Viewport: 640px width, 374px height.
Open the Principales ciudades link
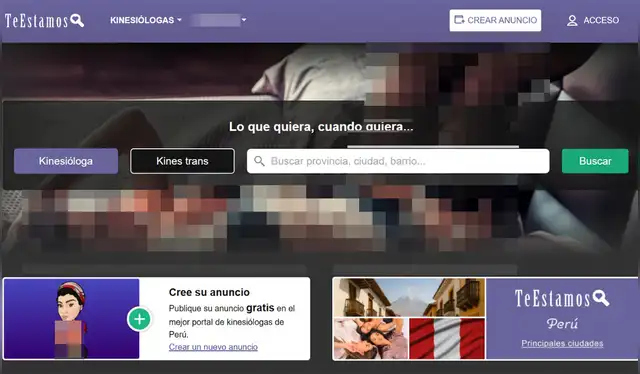point(562,343)
